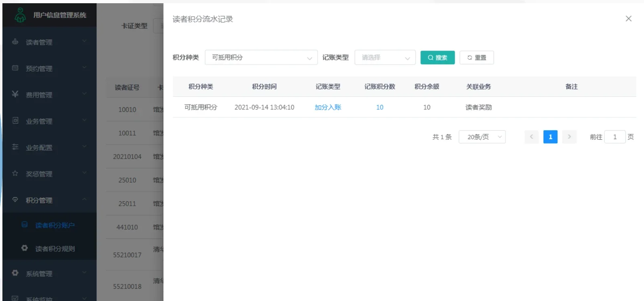Click the blue 10 points link
Viewport: 644px width, 301px height.
380,107
